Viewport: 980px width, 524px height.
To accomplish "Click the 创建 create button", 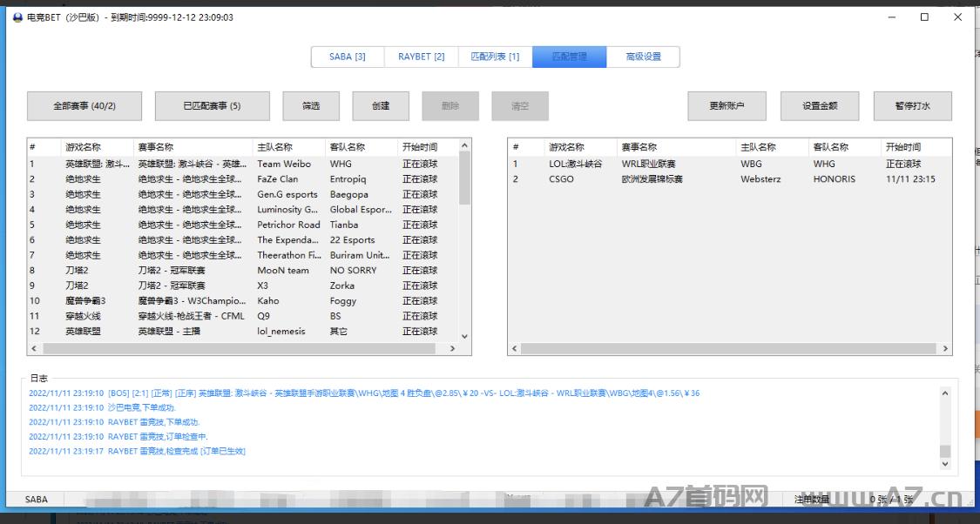I will [x=381, y=106].
